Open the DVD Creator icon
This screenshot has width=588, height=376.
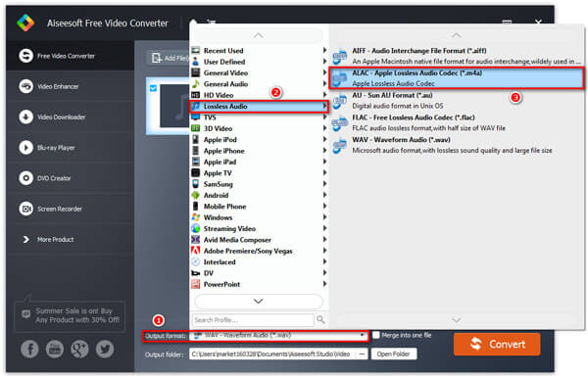coord(25,178)
